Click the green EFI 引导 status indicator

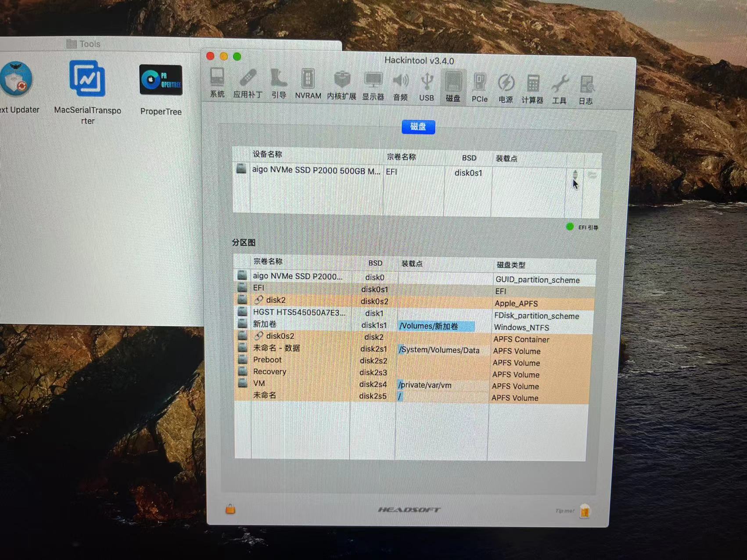tap(569, 227)
